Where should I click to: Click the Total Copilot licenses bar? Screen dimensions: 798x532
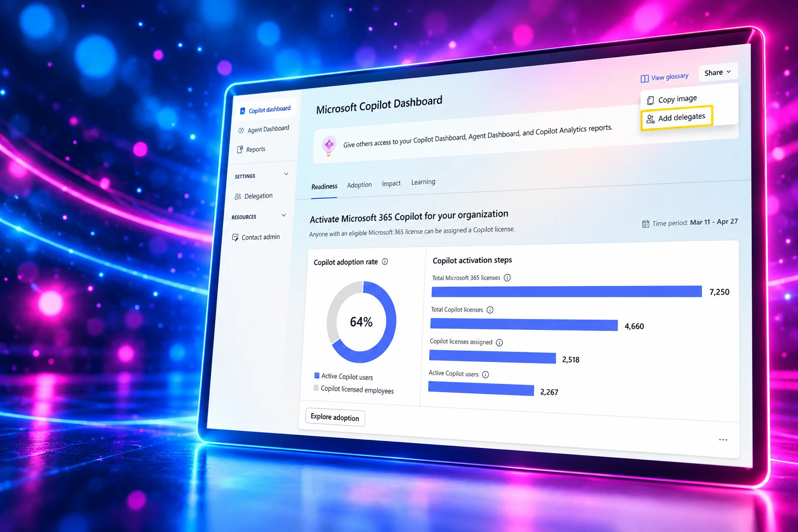pos(524,325)
